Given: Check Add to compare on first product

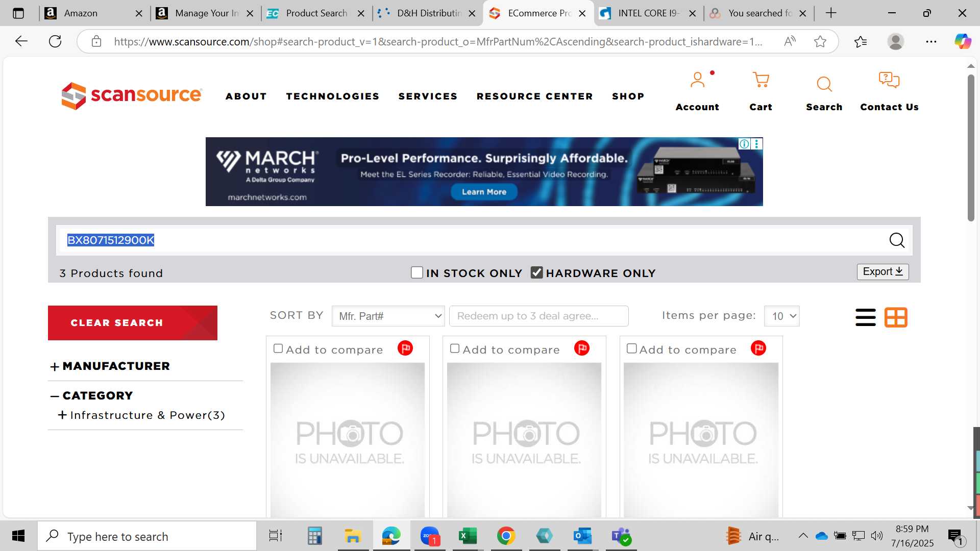Looking at the screenshot, I should [x=278, y=348].
